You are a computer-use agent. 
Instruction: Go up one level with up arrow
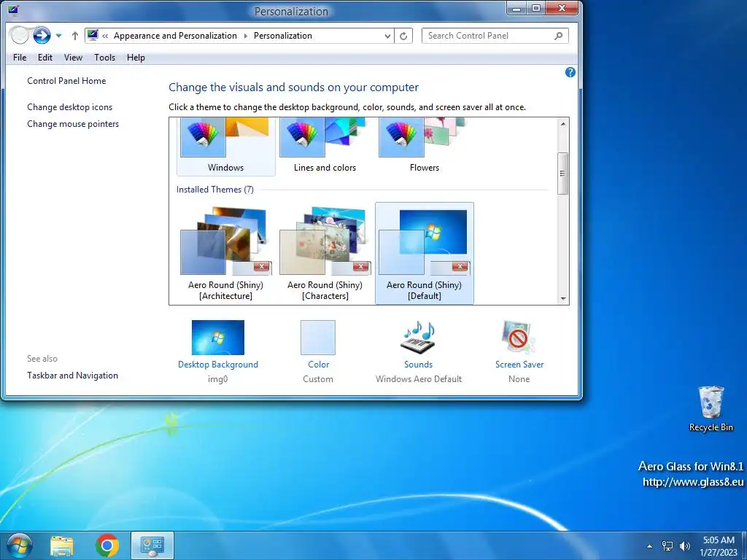coord(75,36)
